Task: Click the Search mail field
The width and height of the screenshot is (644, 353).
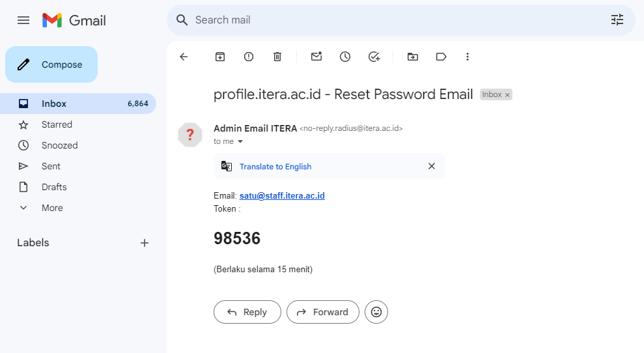Action: 391,20
